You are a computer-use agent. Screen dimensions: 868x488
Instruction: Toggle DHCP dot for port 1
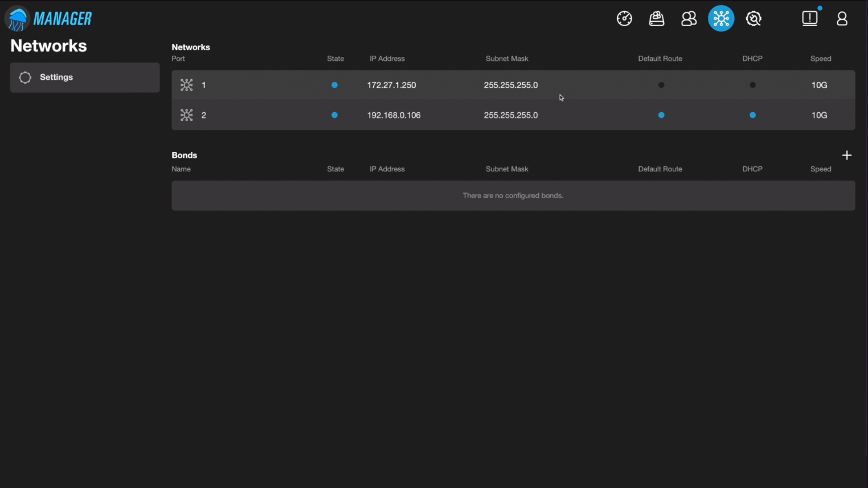click(x=752, y=85)
